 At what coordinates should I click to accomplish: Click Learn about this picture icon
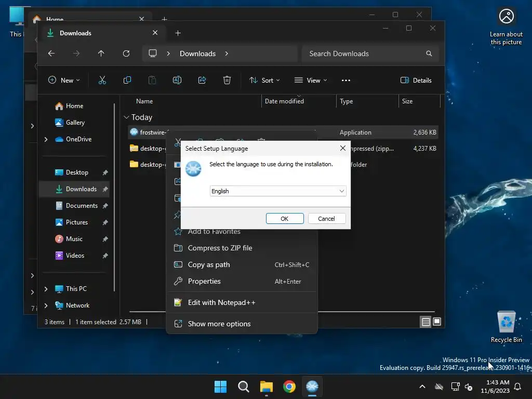tap(506, 27)
